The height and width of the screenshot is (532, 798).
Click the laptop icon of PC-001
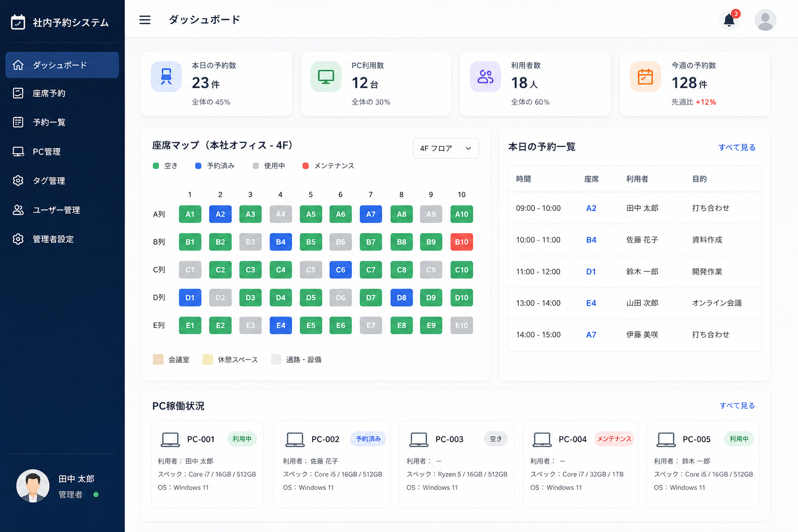click(170, 440)
